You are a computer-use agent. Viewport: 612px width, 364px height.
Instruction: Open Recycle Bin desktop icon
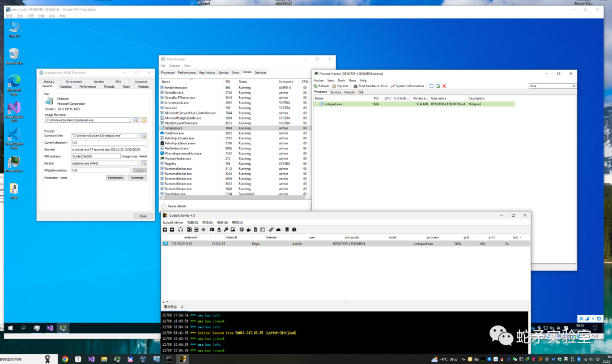(14, 57)
